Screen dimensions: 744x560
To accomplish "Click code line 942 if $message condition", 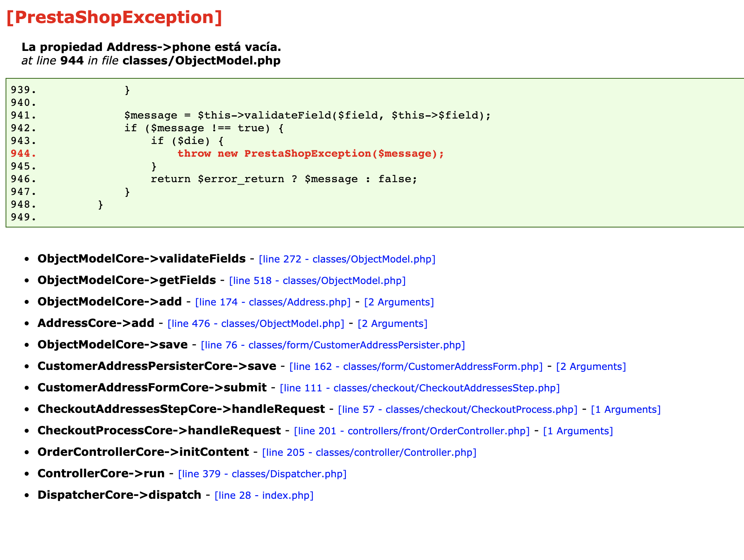I will pyautogui.click(x=204, y=128).
